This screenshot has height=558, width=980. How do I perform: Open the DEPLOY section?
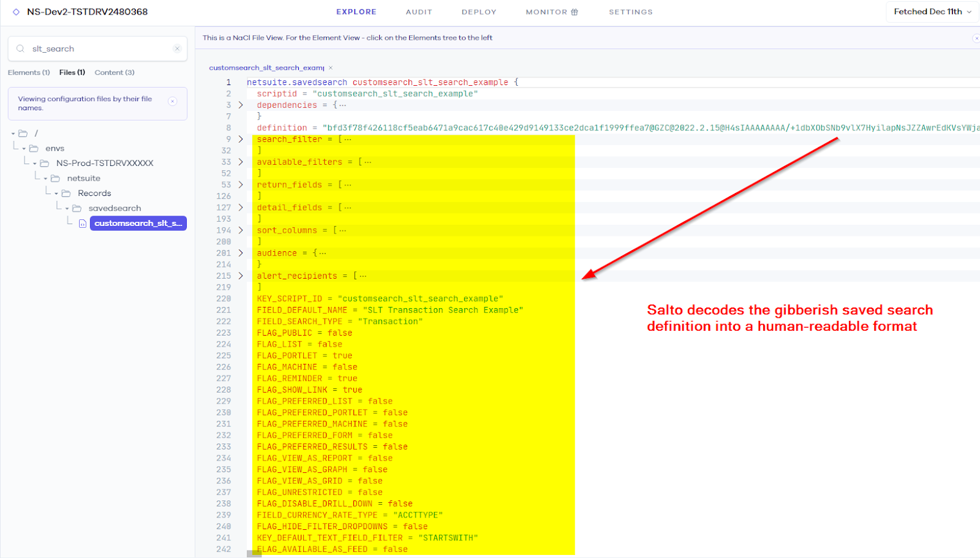(479, 12)
